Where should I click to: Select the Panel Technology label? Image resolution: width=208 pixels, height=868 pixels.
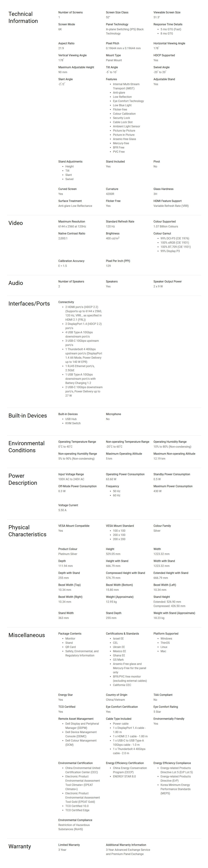pos(117,24)
